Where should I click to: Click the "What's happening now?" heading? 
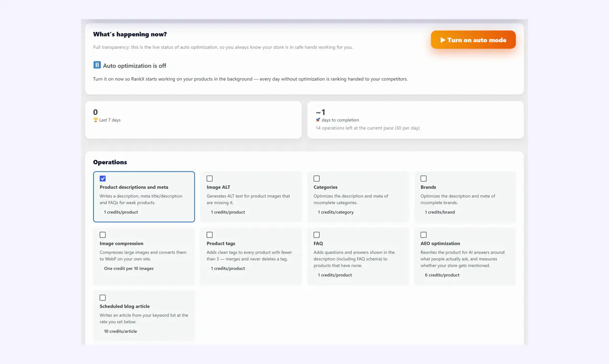point(130,34)
